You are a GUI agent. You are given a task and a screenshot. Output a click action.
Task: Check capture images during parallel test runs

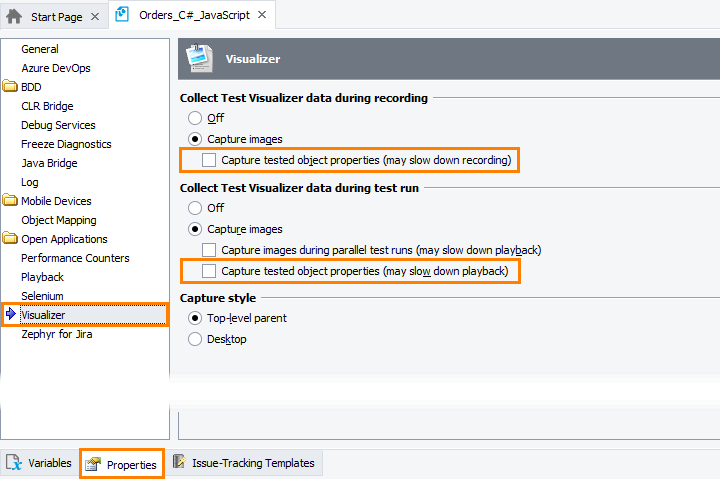(x=209, y=250)
